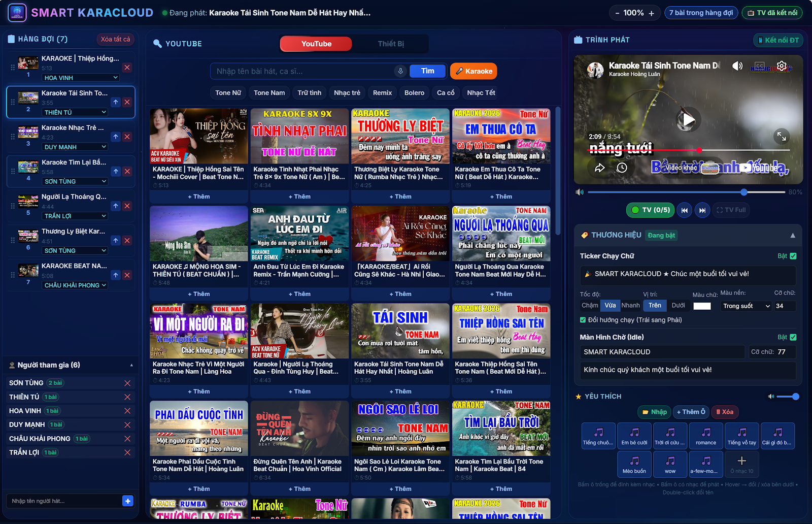Activate voice search microphone

coord(400,71)
